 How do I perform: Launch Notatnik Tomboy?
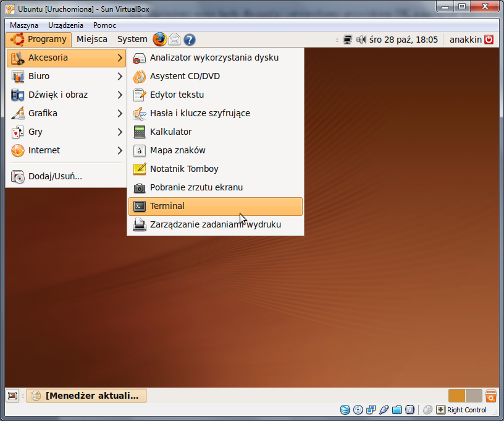(x=216, y=169)
